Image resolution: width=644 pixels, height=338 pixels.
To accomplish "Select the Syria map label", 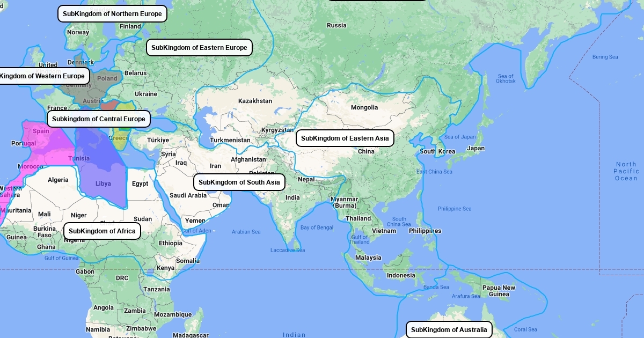I will (168, 154).
